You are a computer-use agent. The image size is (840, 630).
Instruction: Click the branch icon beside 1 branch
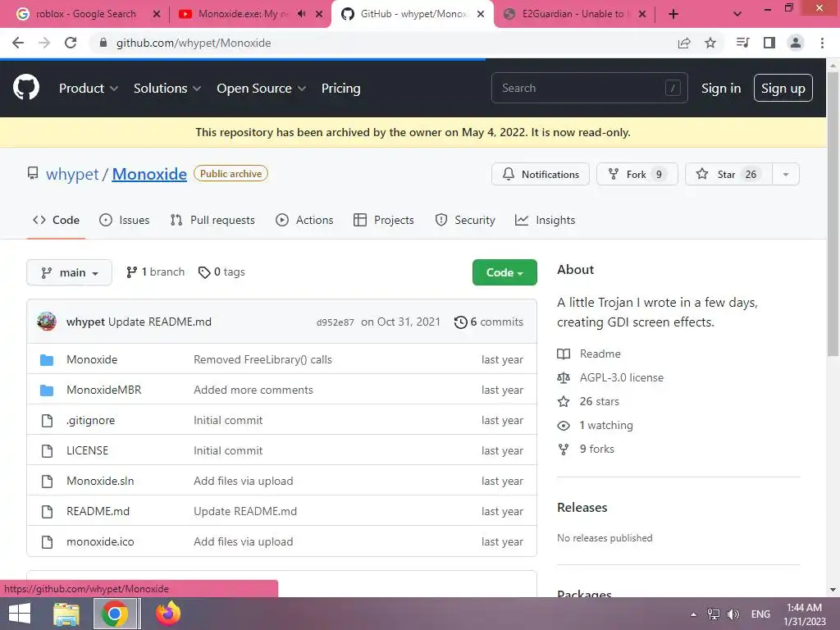131,272
